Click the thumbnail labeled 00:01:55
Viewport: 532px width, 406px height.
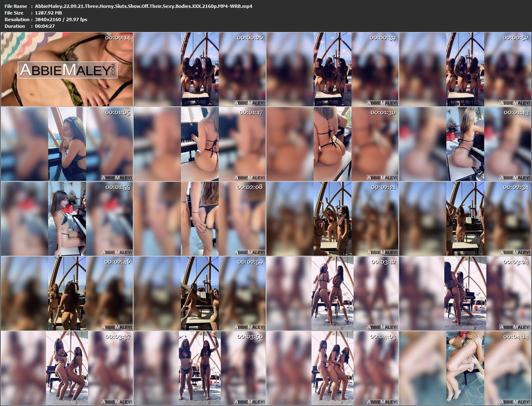[x=67, y=219]
